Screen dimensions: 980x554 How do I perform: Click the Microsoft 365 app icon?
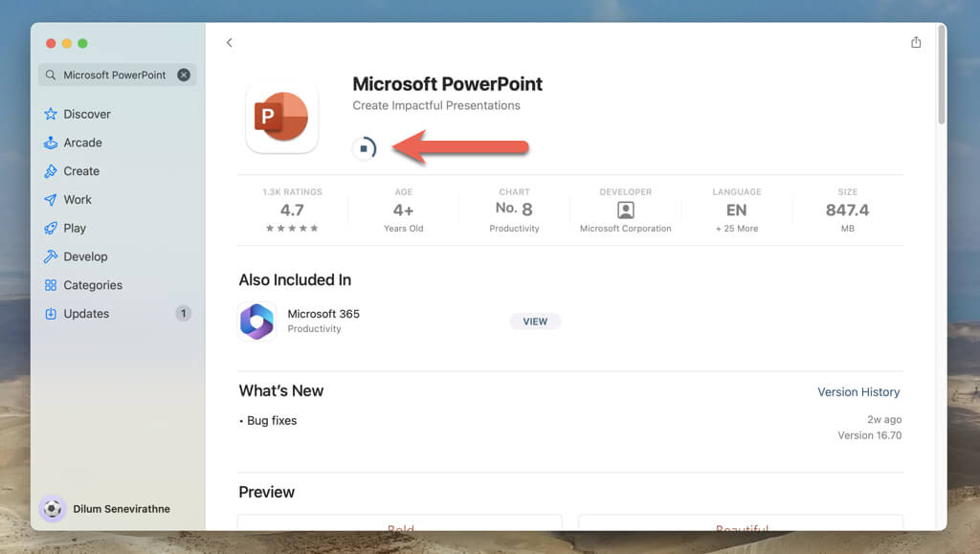click(x=256, y=321)
